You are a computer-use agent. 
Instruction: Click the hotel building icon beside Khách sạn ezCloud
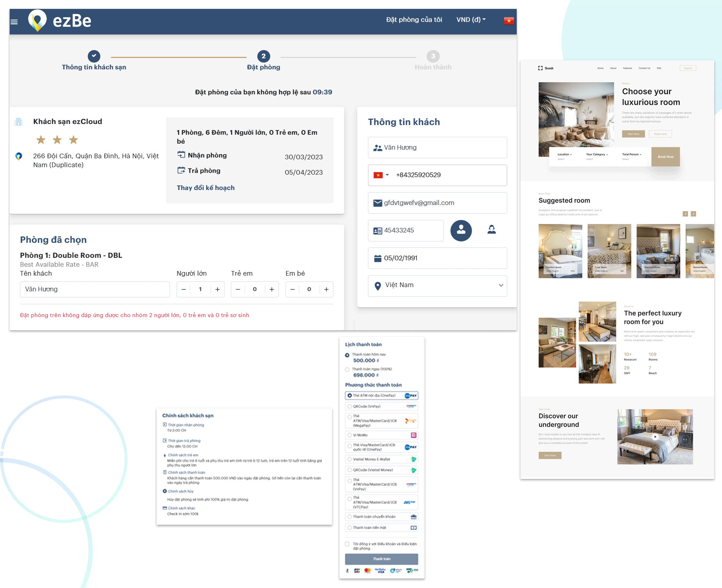click(x=19, y=122)
